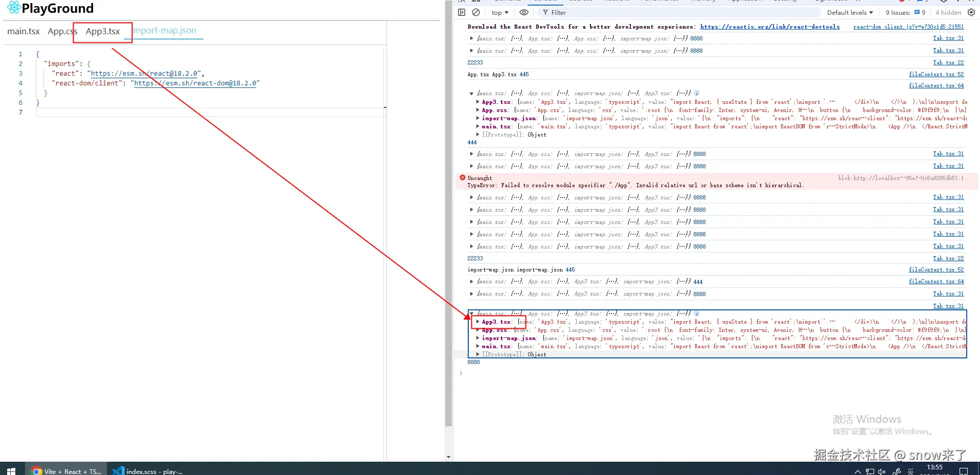
Task: Click the '"imports": {' code line
Action: [67, 64]
